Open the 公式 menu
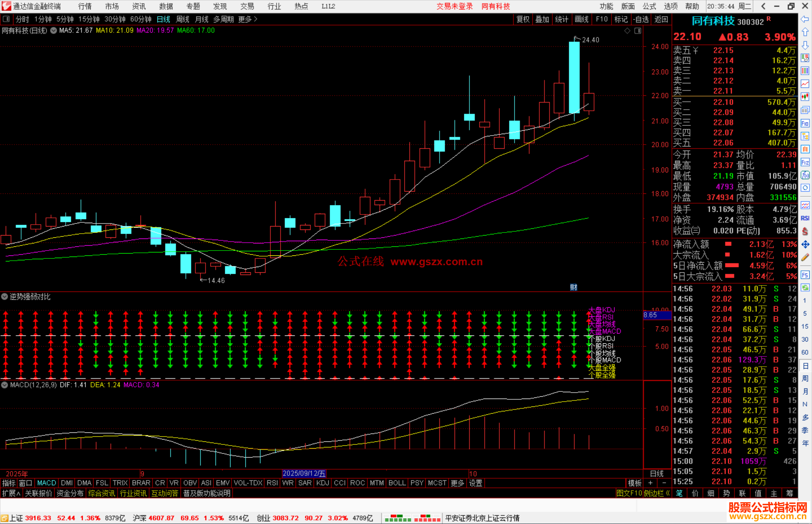812x524 pixels. click(x=649, y=6)
